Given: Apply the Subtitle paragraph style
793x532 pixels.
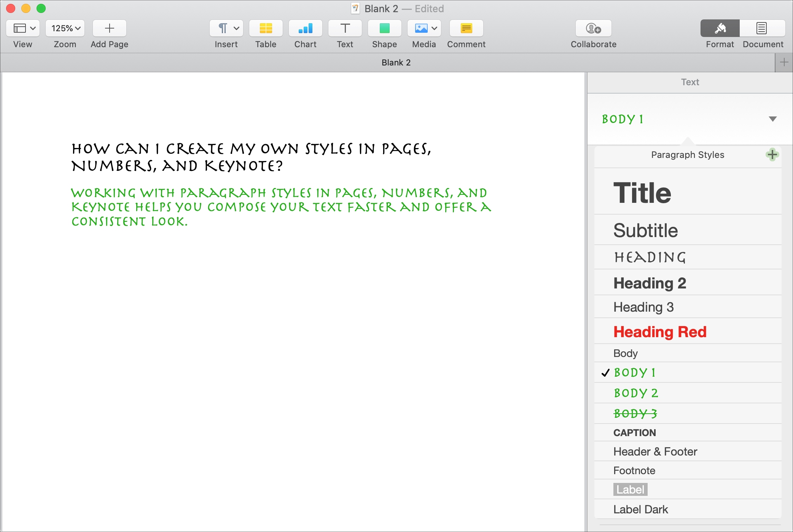Looking at the screenshot, I should coord(688,230).
